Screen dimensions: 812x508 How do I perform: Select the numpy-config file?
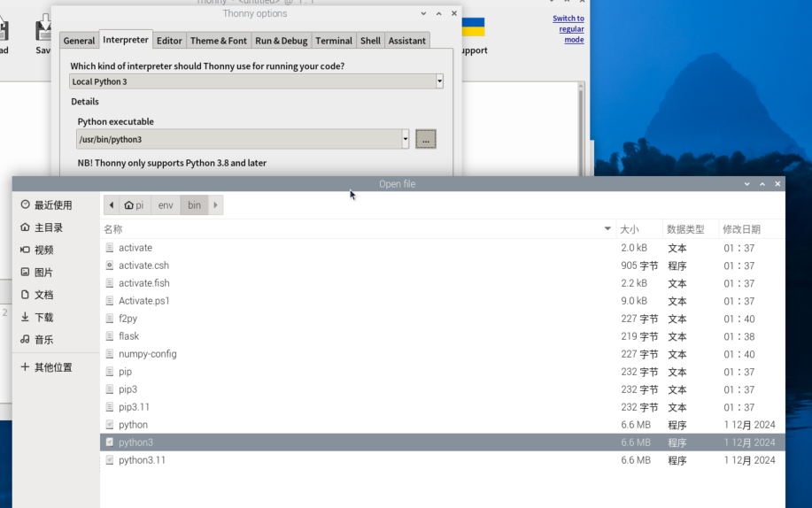[443, 354]
